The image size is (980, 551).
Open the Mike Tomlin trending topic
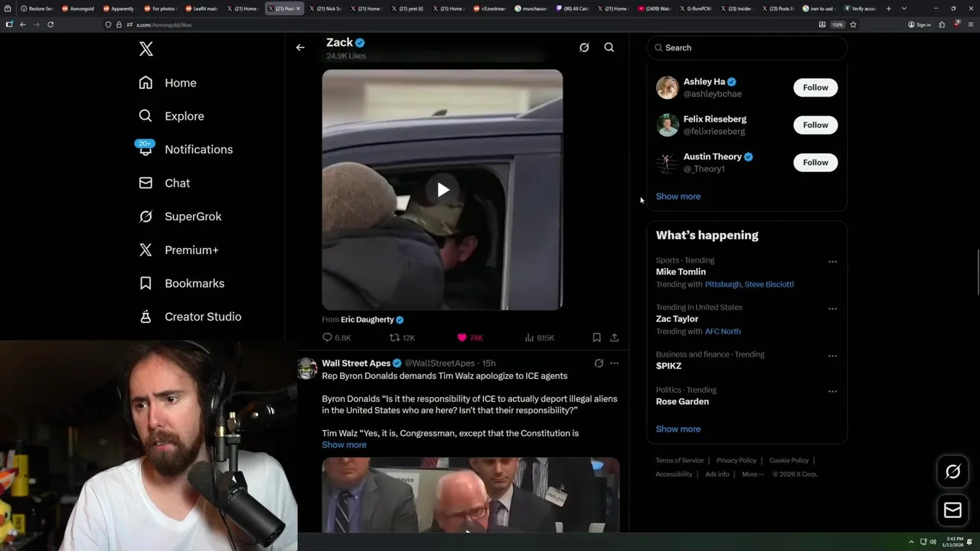(681, 272)
